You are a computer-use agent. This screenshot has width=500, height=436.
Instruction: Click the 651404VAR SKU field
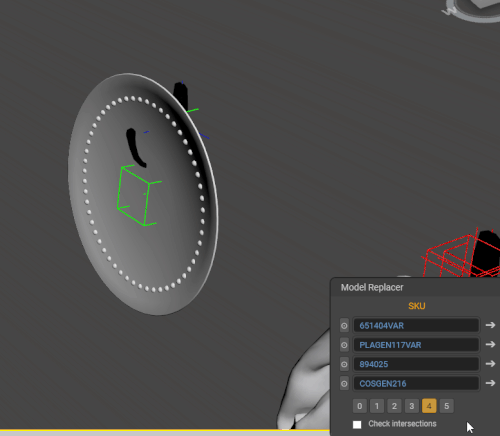416,325
